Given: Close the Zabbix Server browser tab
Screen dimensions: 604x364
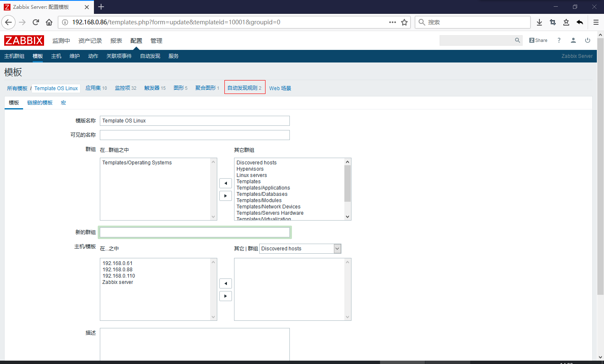Looking at the screenshot, I should (x=87, y=7).
